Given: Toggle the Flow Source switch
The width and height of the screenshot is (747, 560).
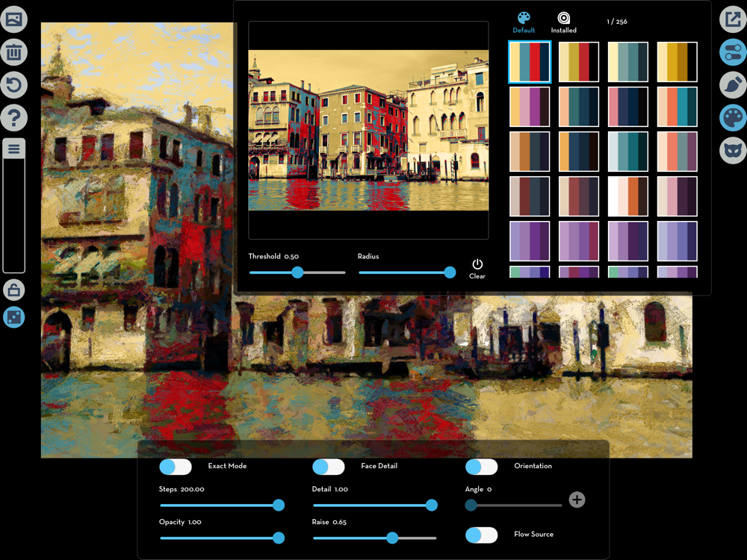Looking at the screenshot, I should pos(481,535).
